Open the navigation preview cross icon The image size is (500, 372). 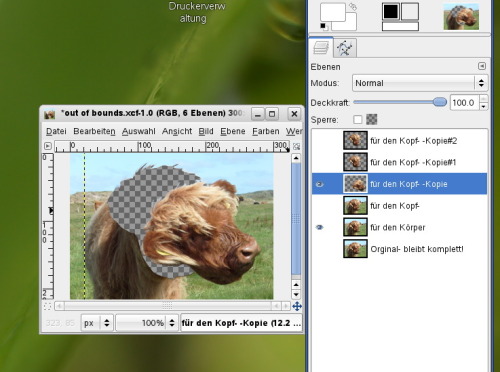(x=297, y=306)
